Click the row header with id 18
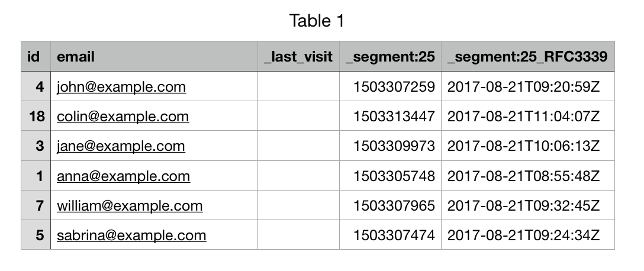Viewport: 644px width, 271px height. [x=36, y=117]
